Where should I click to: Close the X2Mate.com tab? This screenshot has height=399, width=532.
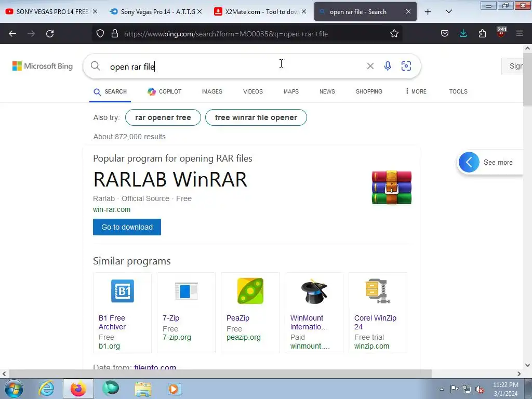tap(304, 11)
